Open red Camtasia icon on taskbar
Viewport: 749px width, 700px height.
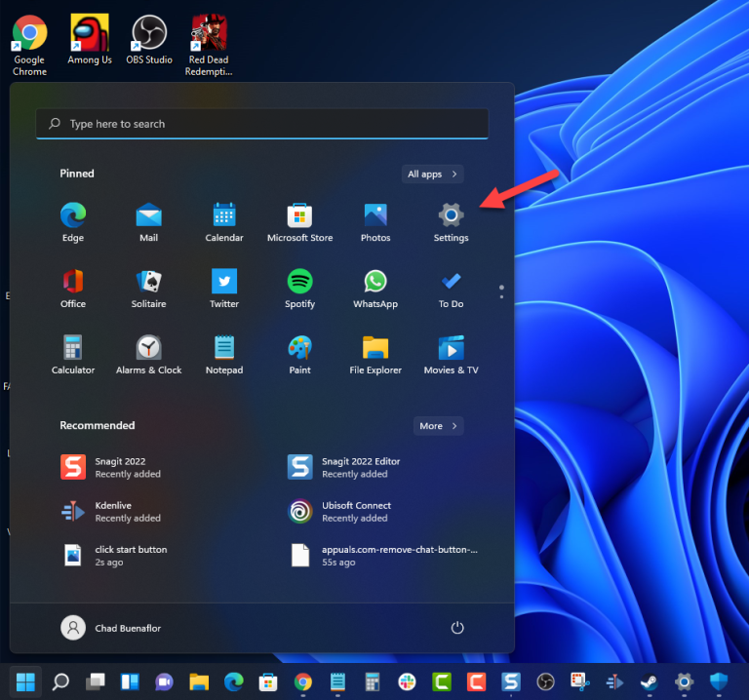(x=476, y=681)
